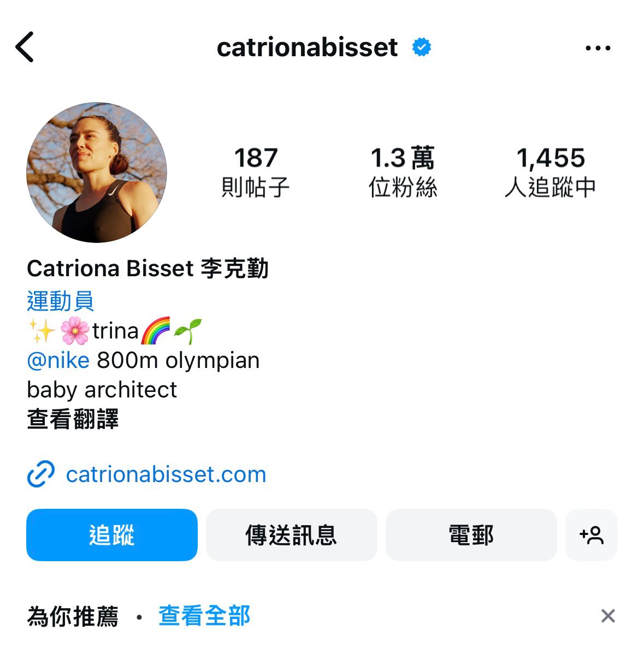
Task: Open the 1,455 following list
Action: click(x=550, y=173)
